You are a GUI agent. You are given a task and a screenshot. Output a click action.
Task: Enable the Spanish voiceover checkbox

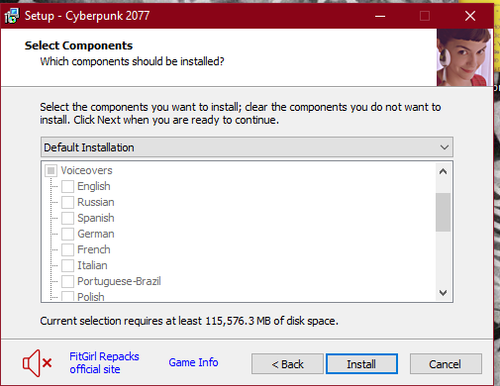[x=68, y=218]
